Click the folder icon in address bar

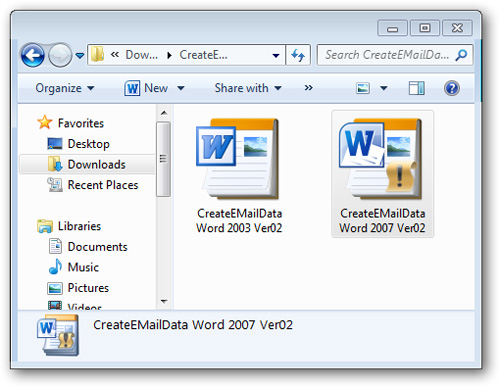[98, 54]
